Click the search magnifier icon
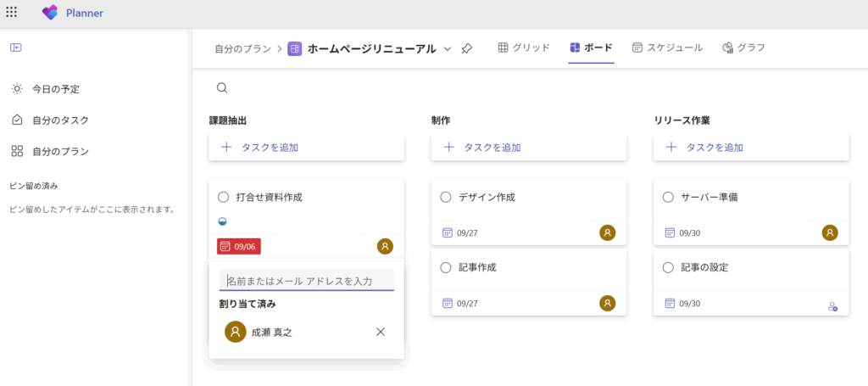This screenshot has width=868, height=386. coord(222,87)
